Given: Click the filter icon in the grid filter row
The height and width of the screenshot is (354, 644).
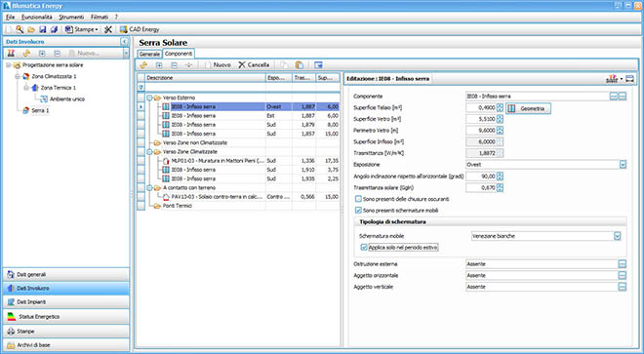Looking at the screenshot, I should coord(141,87).
